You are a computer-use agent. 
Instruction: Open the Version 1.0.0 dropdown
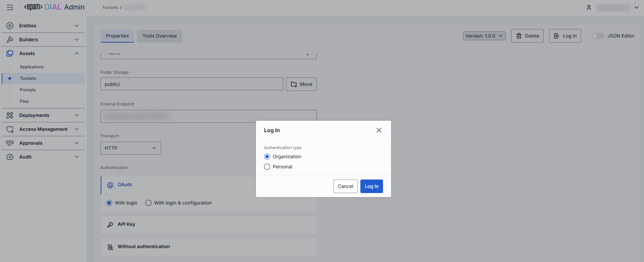484,36
